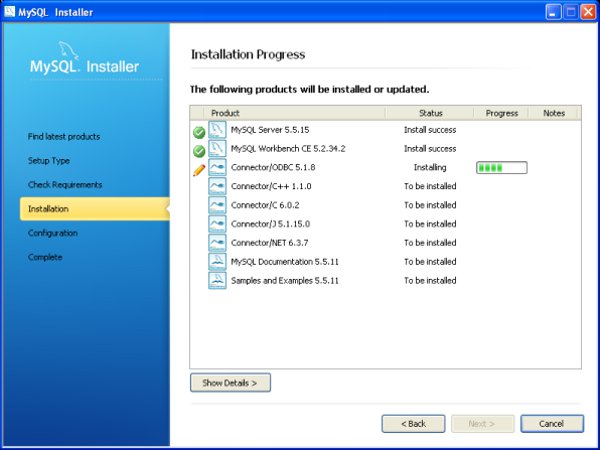The width and height of the screenshot is (600, 450).
Task: Click the MySQL Installer dolphin logo
Action: (68, 50)
